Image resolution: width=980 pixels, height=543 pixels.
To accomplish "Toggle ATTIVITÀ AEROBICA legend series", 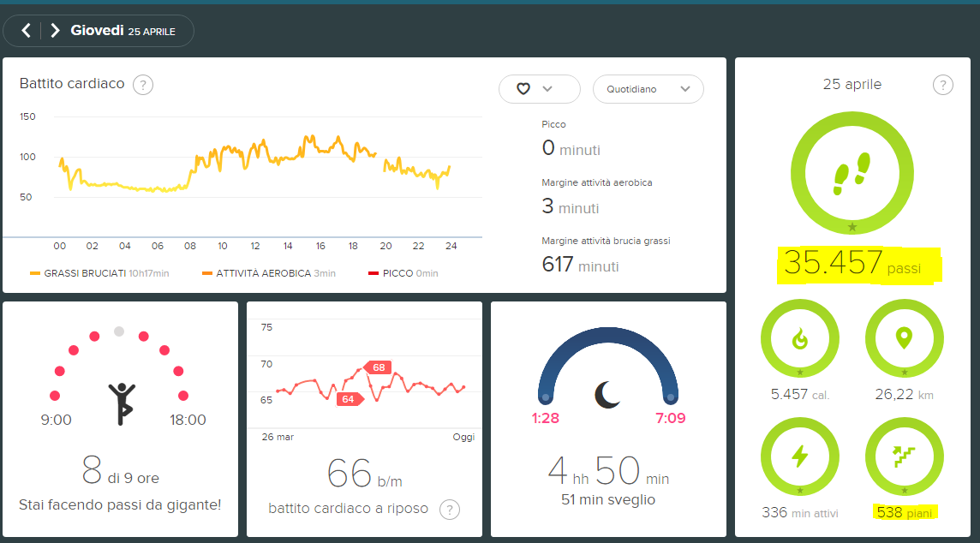I will click(x=269, y=273).
